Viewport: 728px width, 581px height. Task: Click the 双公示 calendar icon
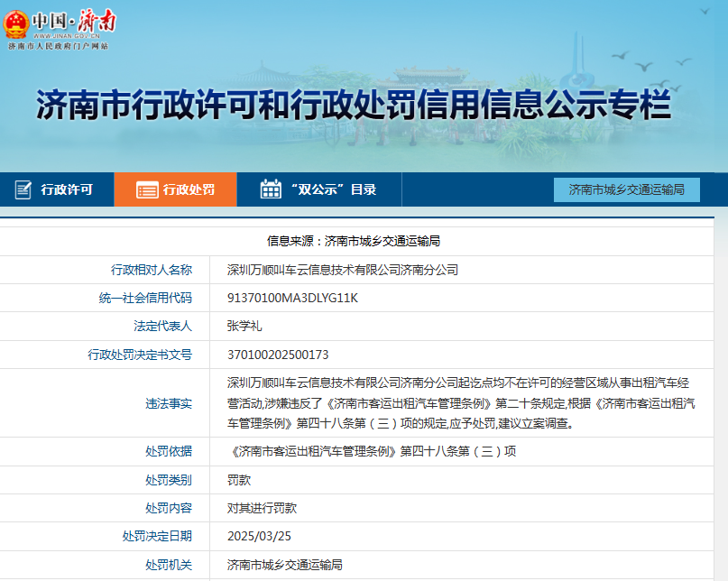click(x=271, y=189)
